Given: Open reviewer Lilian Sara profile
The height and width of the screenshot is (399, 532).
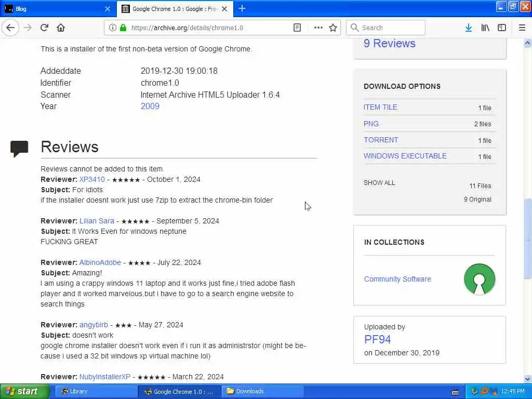Looking at the screenshot, I should click(97, 221).
